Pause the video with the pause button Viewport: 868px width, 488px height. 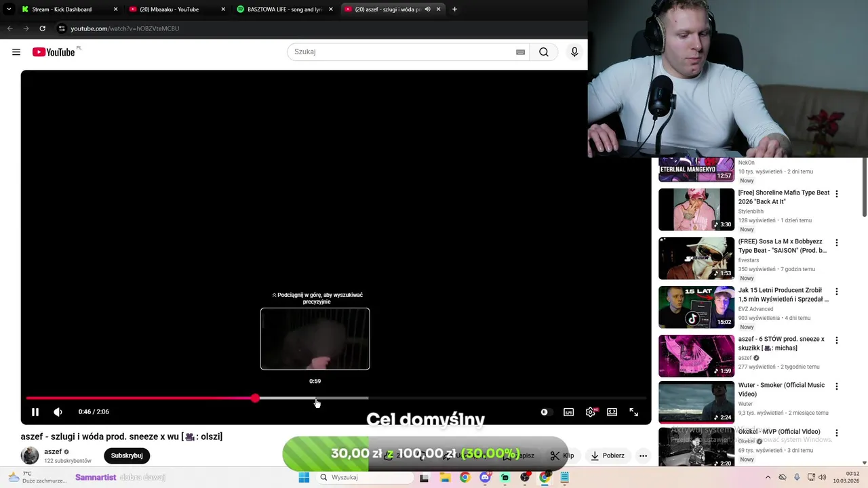pyautogui.click(x=35, y=412)
